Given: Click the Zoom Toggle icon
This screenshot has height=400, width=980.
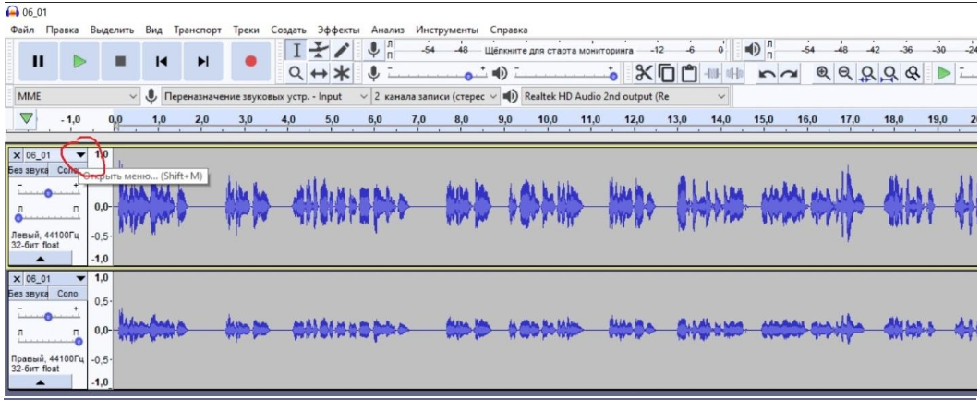Looking at the screenshot, I should (x=913, y=74).
